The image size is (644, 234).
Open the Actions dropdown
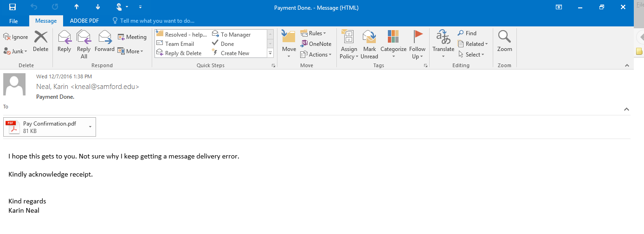(x=316, y=54)
